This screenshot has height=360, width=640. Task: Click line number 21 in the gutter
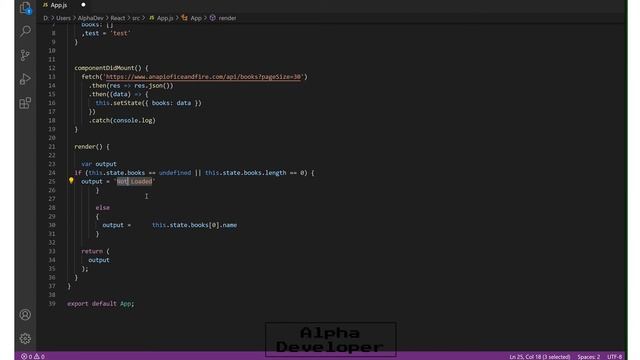[52, 147]
